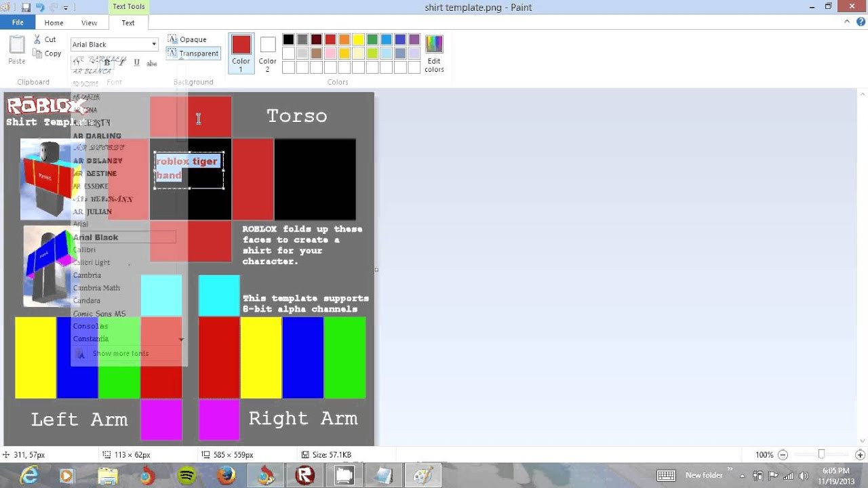Pick Calibri Light in font list
Image resolution: width=868 pixels, height=488 pixels.
92,262
